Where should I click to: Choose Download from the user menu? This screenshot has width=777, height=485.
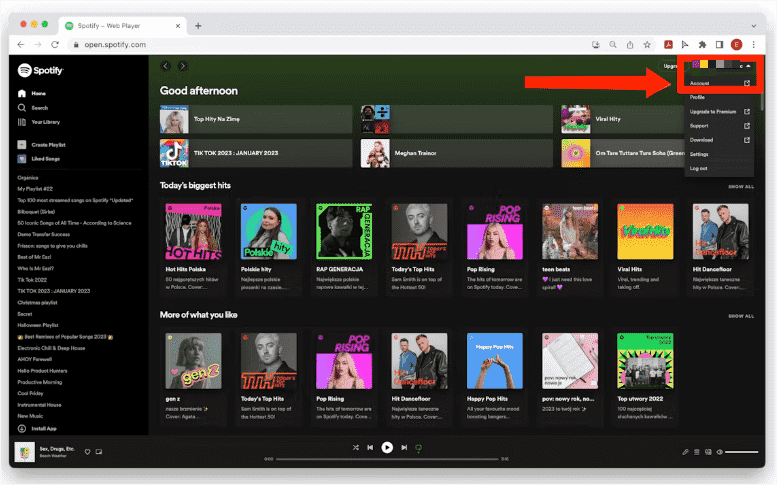(x=719, y=140)
